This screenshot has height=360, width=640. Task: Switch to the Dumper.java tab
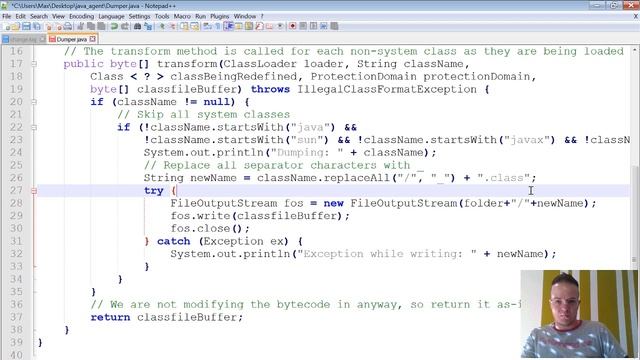pyautogui.click(x=72, y=39)
